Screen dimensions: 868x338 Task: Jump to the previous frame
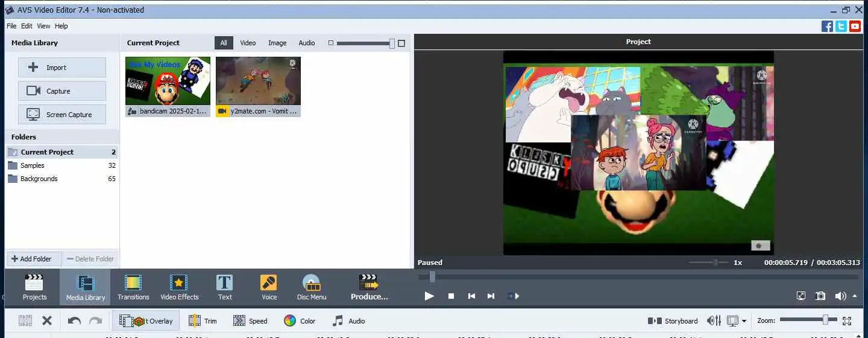(471, 296)
